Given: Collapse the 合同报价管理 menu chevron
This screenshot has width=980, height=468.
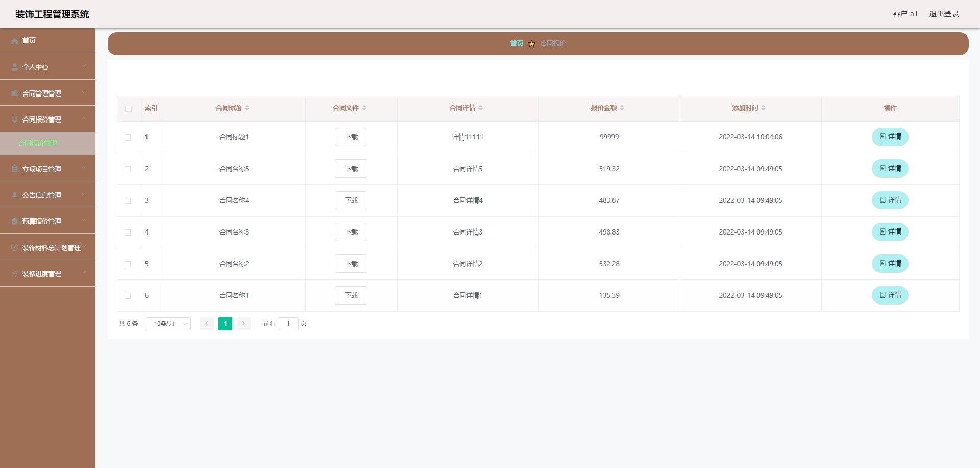Looking at the screenshot, I should coord(84,119).
